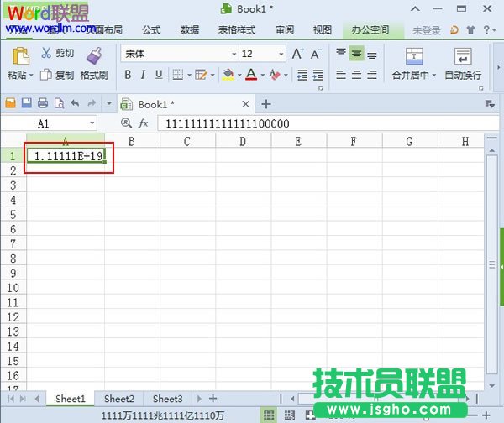
Task: Open the Review ribbon tab
Action: [x=285, y=30]
